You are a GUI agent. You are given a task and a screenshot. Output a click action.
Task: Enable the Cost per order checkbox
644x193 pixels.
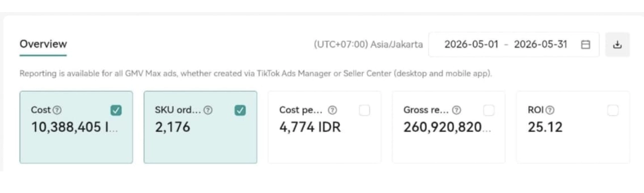tap(364, 110)
